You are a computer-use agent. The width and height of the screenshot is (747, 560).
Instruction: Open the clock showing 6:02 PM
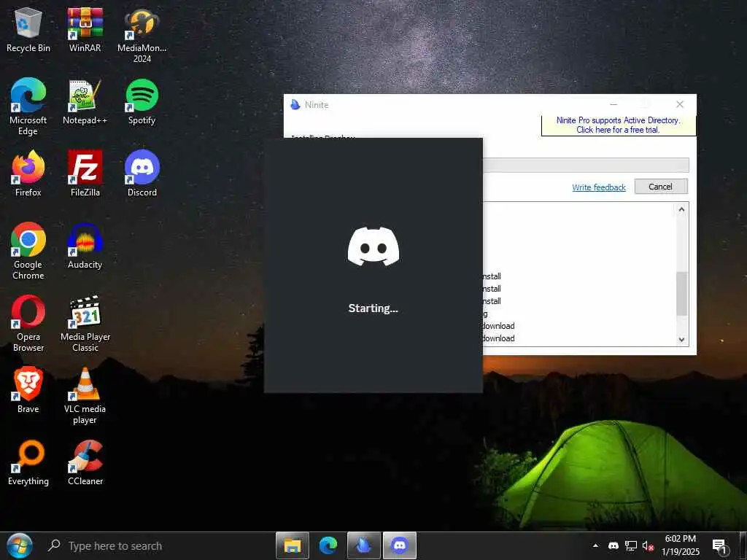pyautogui.click(x=681, y=545)
